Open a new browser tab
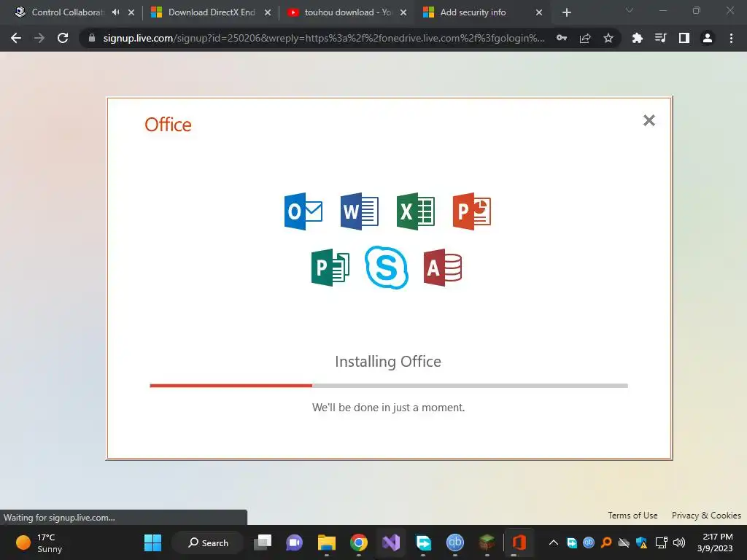This screenshot has height=560, width=747. coord(566,13)
